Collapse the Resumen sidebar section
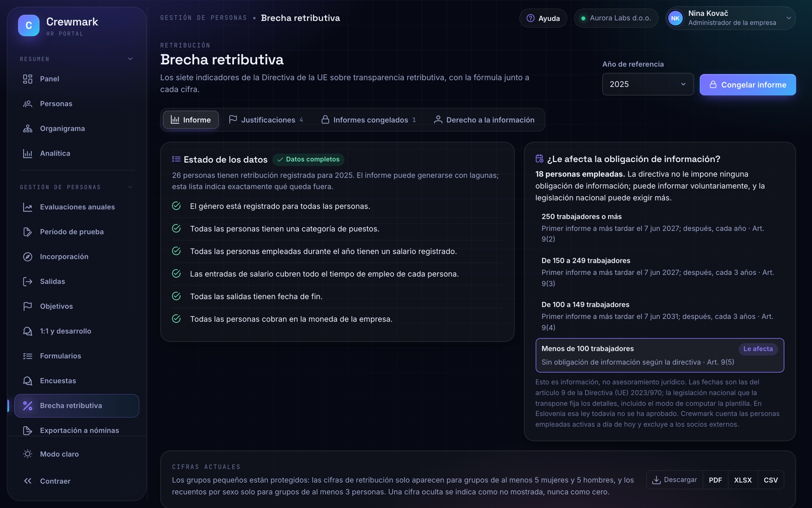Viewport: 812px width, 508px height. pyautogui.click(x=77, y=59)
